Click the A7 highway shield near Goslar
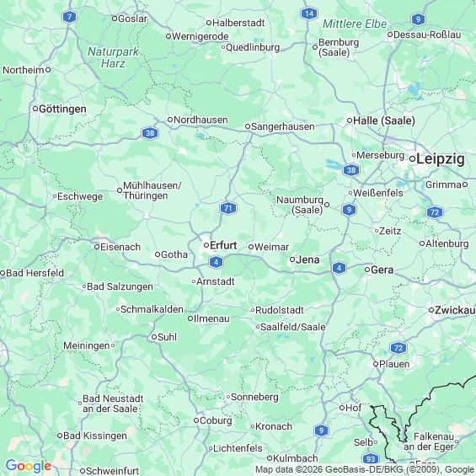 pos(70,17)
